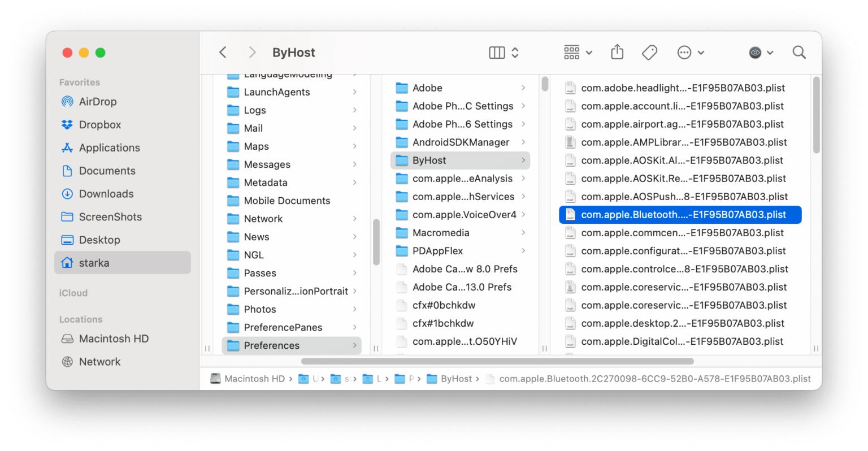Select com.adobe.headlight plist file

(x=680, y=88)
